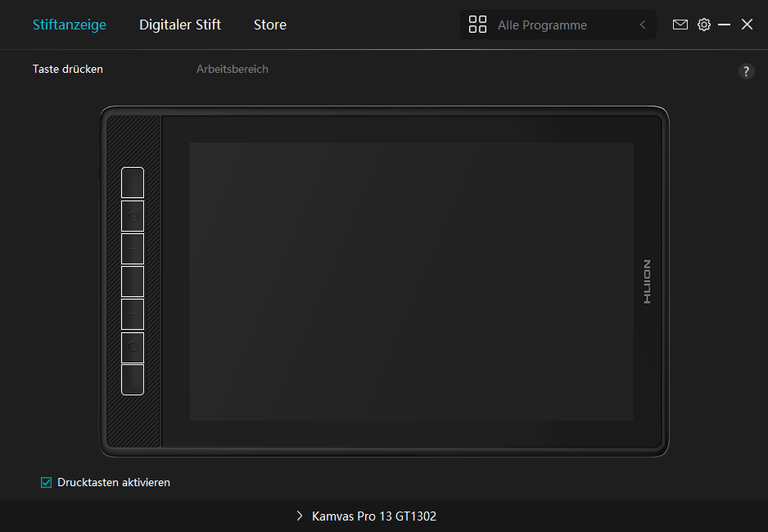768x532 pixels.
Task: Open settings via the gear icon
Action: click(x=703, y=25)
